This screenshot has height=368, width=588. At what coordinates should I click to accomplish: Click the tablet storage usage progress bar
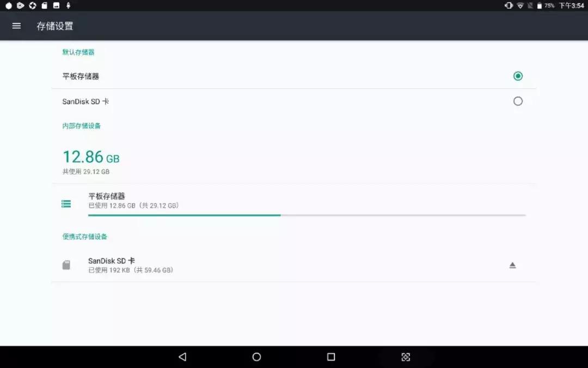tap(307, 215)
